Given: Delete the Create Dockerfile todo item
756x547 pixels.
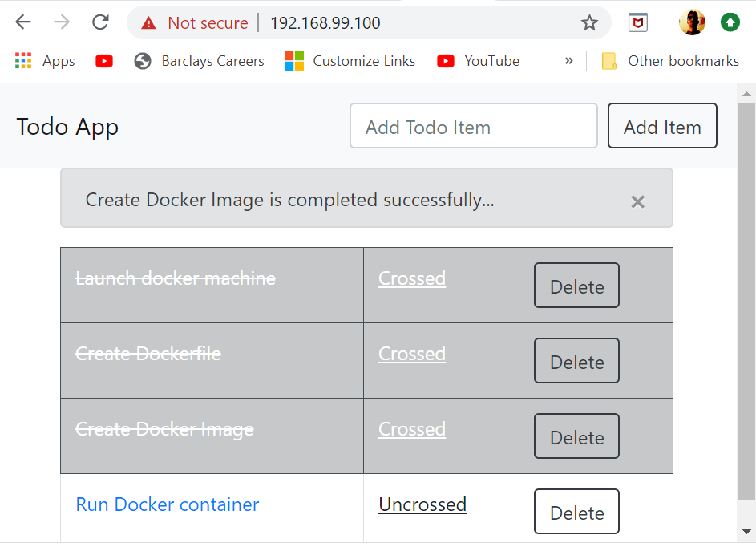Looking at the screenshot, I should pyautogui.click(x=576, y=361).
